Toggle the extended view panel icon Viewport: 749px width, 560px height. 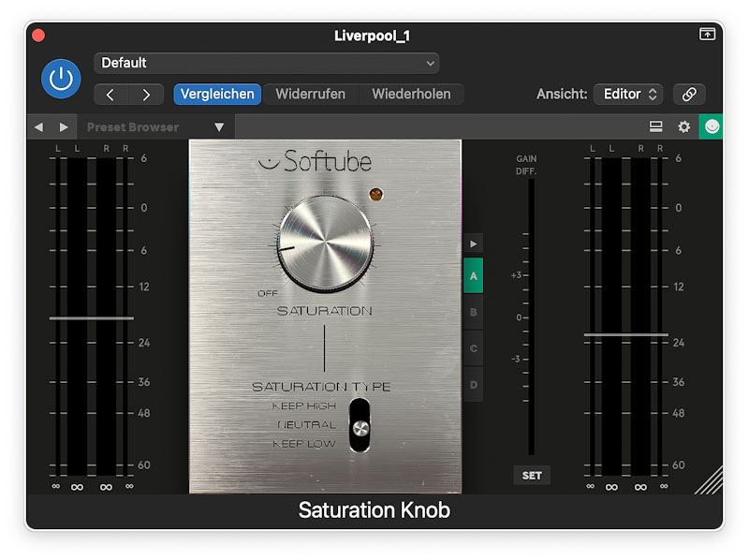656,126
